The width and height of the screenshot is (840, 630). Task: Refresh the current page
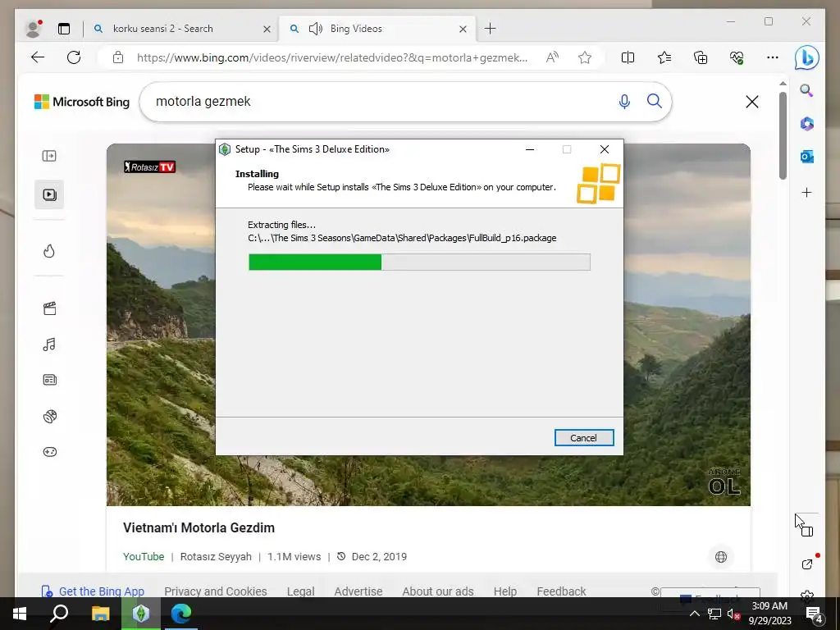coord(74,57)
